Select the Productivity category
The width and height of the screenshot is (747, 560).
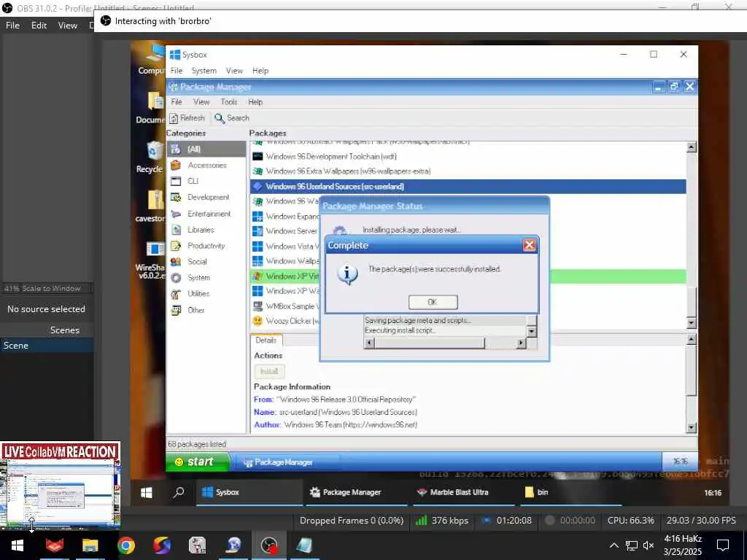tap(206, 246)
